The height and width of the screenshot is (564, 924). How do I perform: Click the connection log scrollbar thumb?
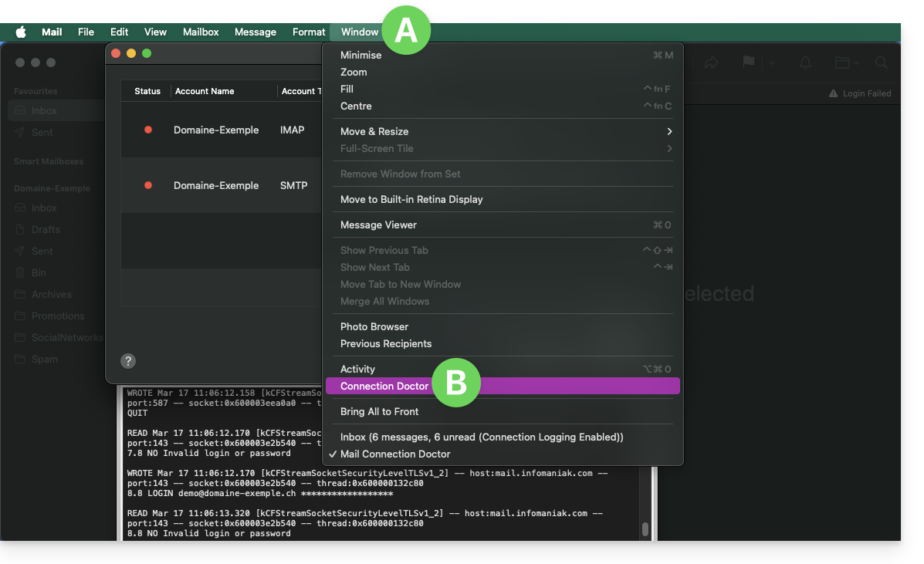pos(645,529)
